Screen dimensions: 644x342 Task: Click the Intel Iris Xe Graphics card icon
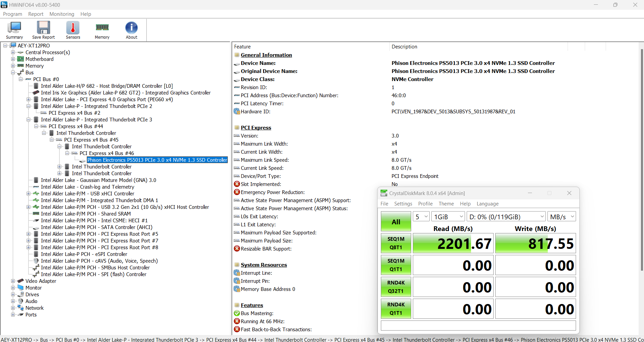36,93
